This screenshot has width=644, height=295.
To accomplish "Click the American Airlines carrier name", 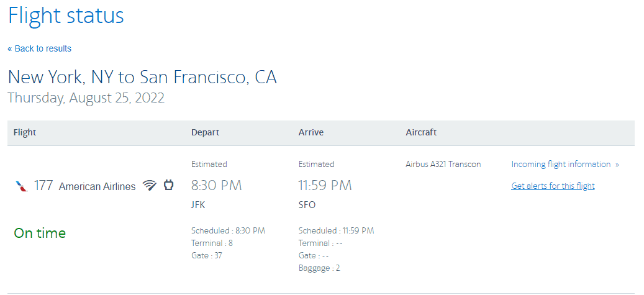I will [97, 186].
